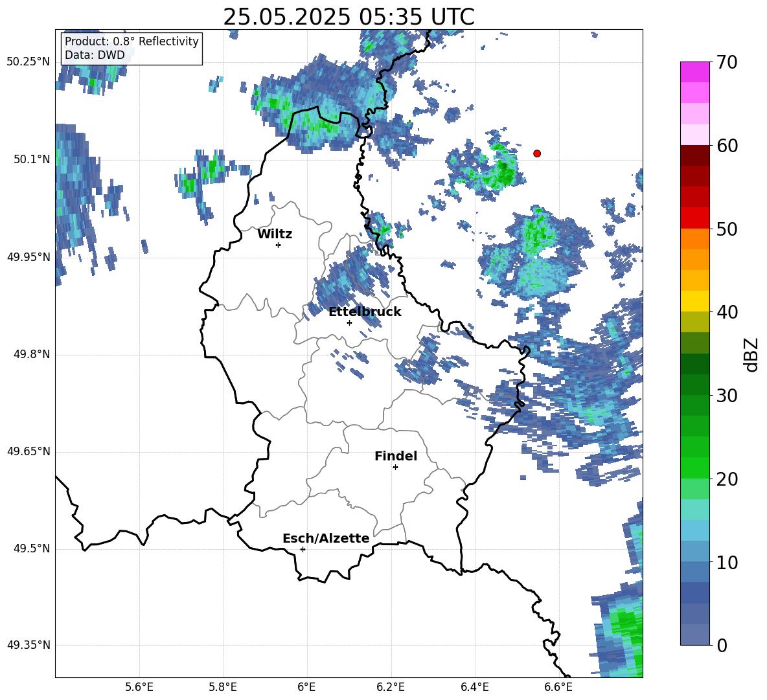Click the 20 tick on the colorbar

pyautogui.click(x=727, y=479)
